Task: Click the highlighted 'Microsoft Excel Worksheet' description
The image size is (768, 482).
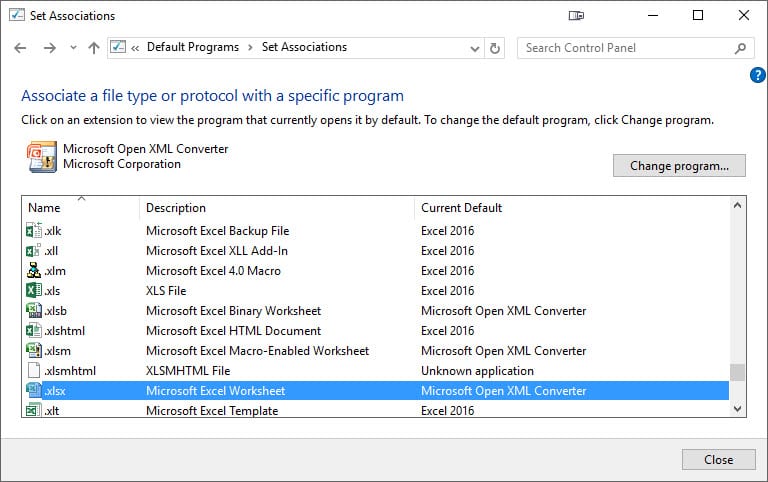Action: pos(216,391)
